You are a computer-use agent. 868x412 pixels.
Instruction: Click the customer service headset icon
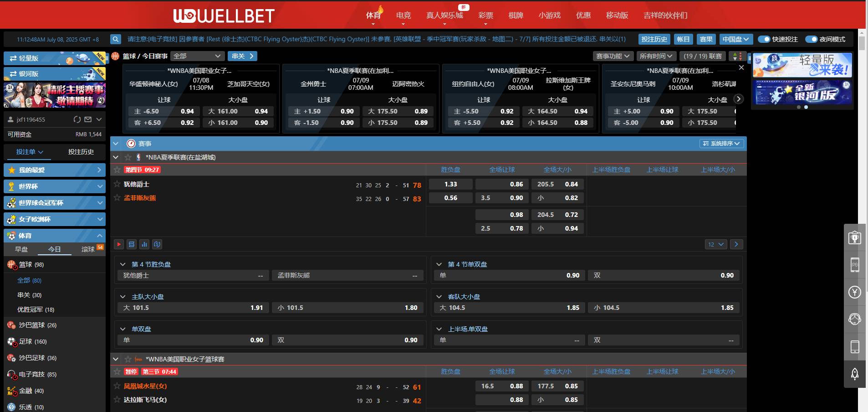click(854, 319)
